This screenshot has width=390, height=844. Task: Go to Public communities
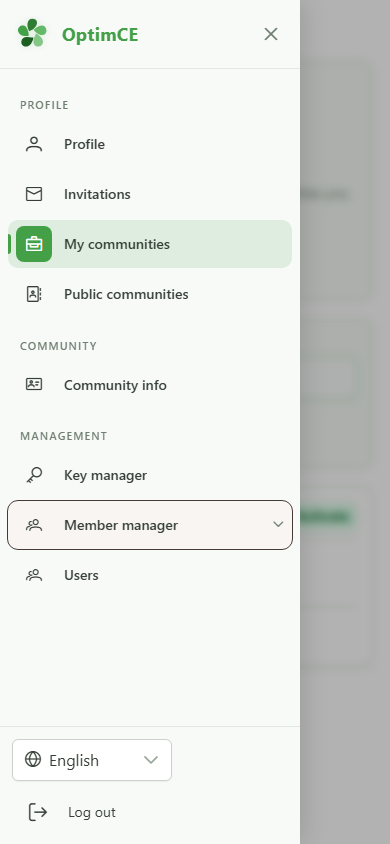[150, 294]
